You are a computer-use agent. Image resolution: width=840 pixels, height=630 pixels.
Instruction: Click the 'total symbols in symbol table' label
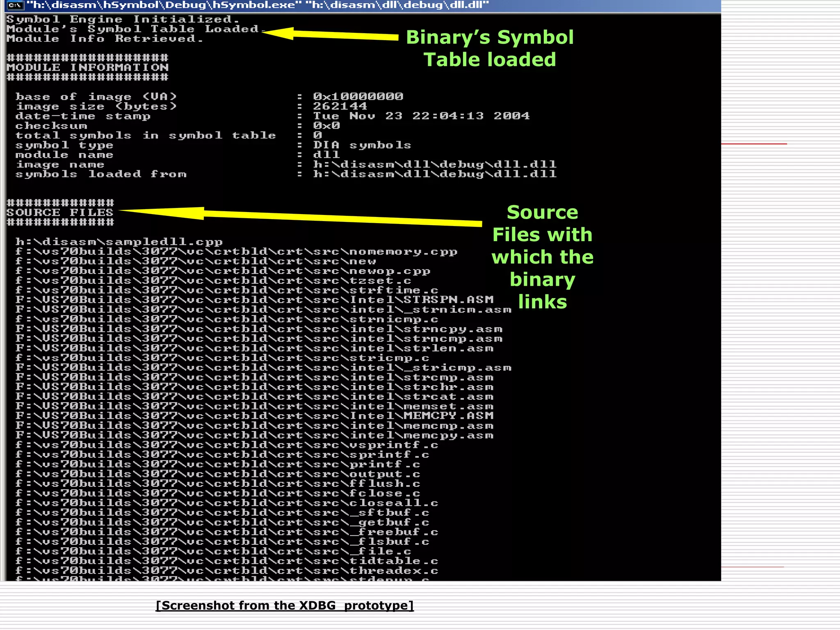click(146, 135)
